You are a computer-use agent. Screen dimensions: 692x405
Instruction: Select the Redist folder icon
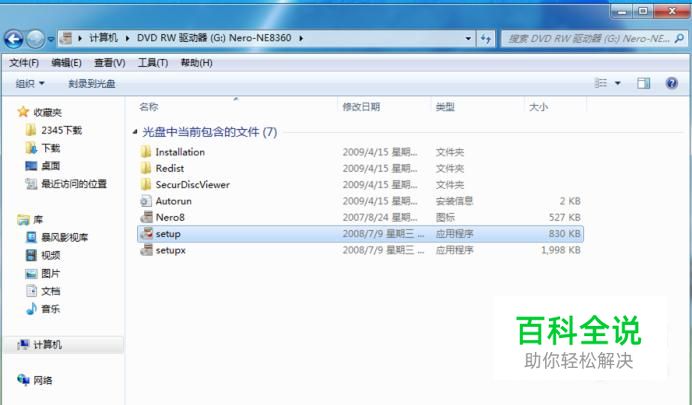(146, 168)
